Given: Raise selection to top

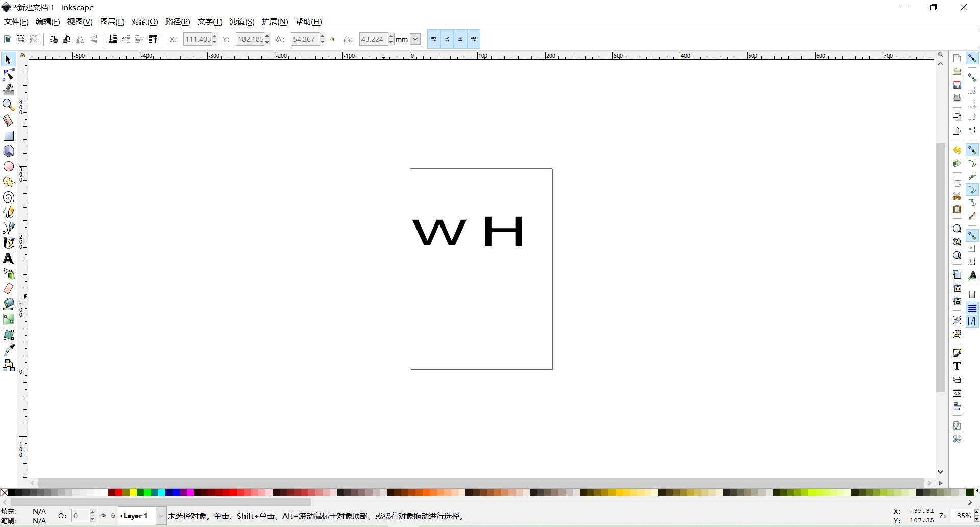Looking at the screenshot, I should point(153,39).
